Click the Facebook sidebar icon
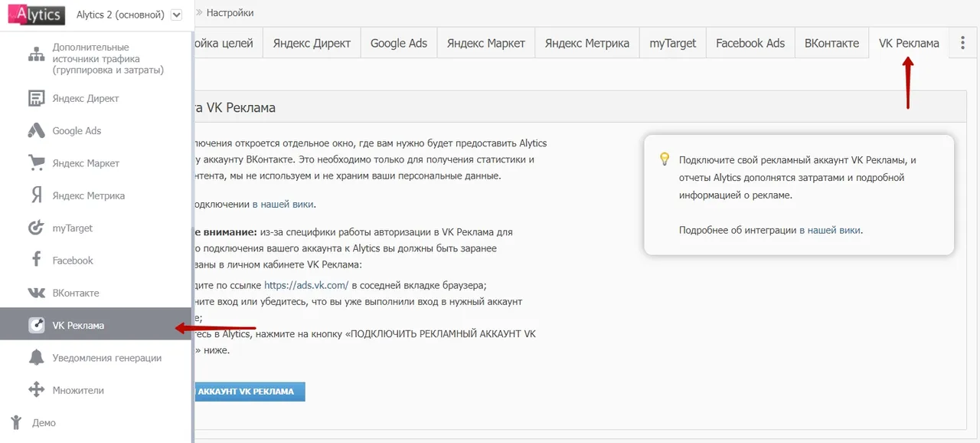 [36, 260]
